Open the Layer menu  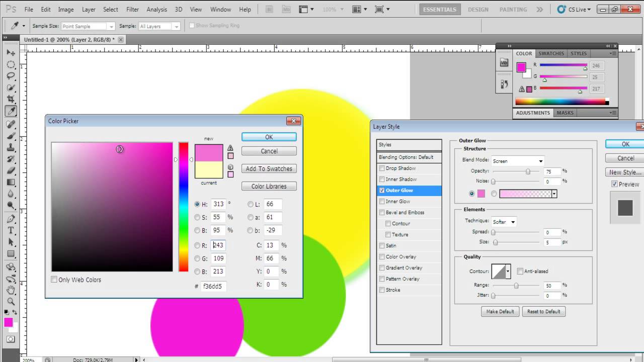click(x=89, y=9)
